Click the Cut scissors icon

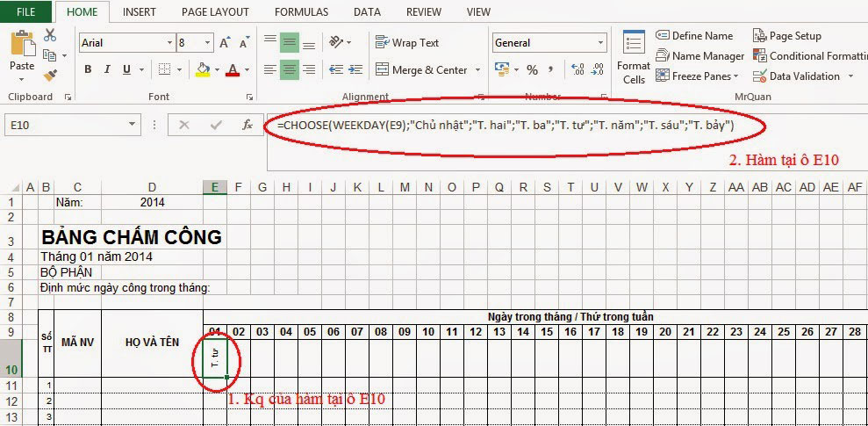tap(50, 35)
